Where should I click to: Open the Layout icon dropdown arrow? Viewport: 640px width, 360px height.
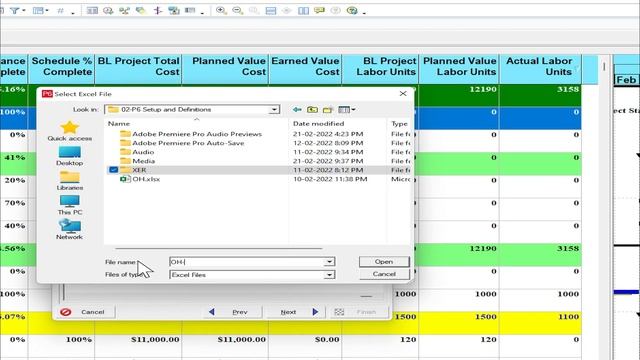(x=47, y=11)
